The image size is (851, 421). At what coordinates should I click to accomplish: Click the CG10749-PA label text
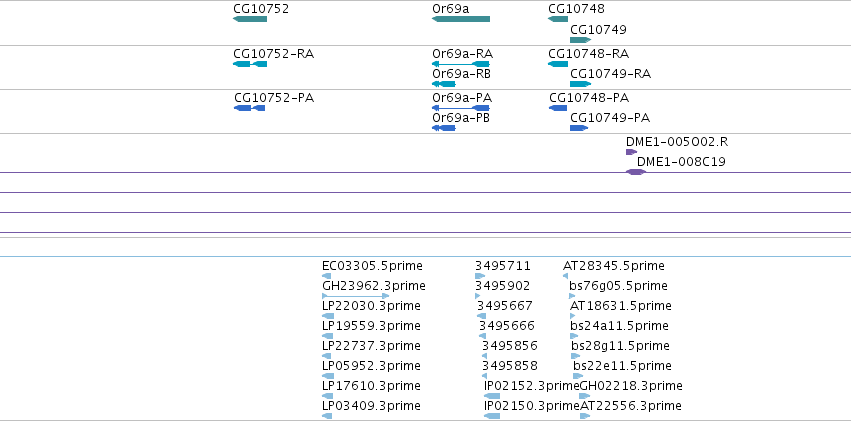tap(610, 118)
